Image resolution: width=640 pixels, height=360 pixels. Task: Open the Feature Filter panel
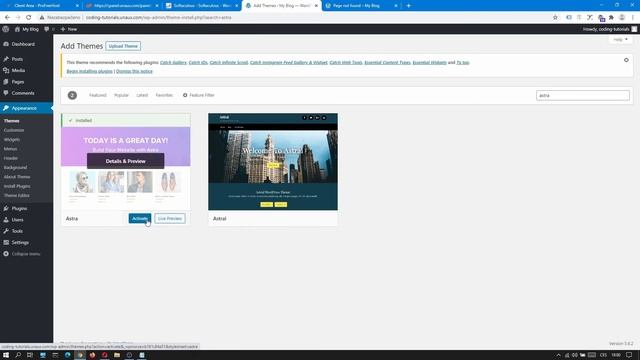(199, 95)
